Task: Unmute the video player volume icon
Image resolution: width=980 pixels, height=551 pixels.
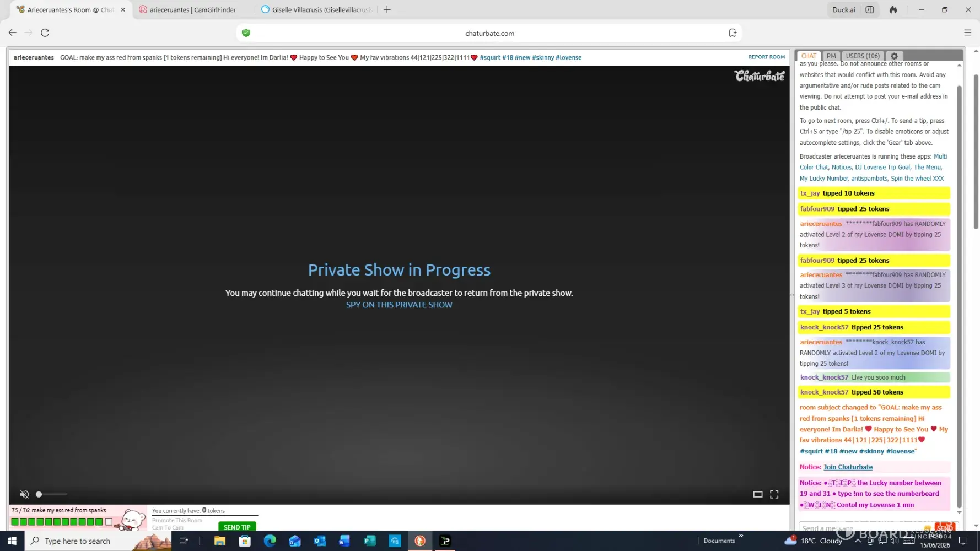Action: coord(24,494)
